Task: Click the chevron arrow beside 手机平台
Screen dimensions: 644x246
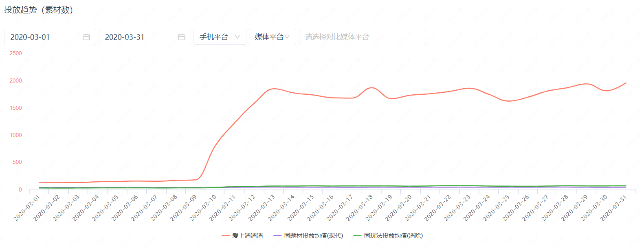Action: click(237, 37)
